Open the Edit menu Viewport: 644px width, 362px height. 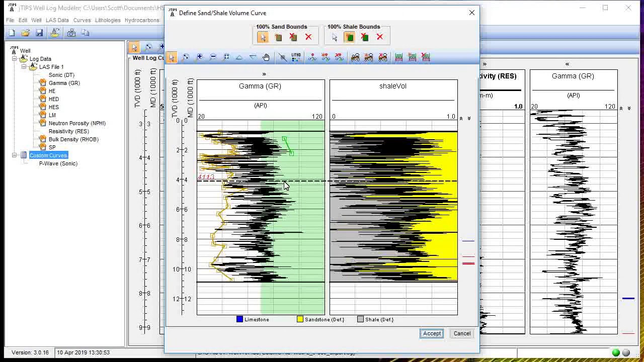(23, 20)
